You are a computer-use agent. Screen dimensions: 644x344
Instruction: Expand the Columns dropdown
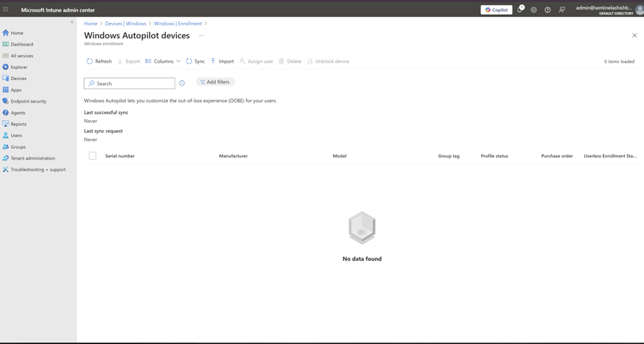pyautogui.click(x=163, y=62)
